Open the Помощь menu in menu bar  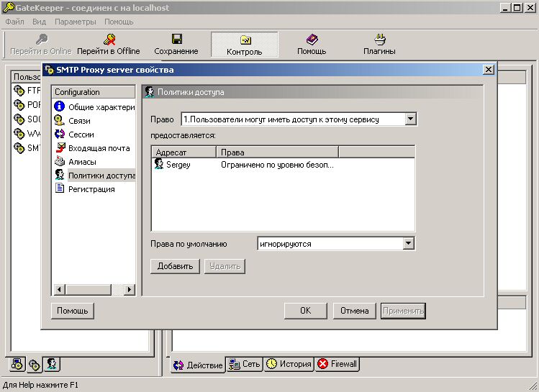(x=119, y=22)
